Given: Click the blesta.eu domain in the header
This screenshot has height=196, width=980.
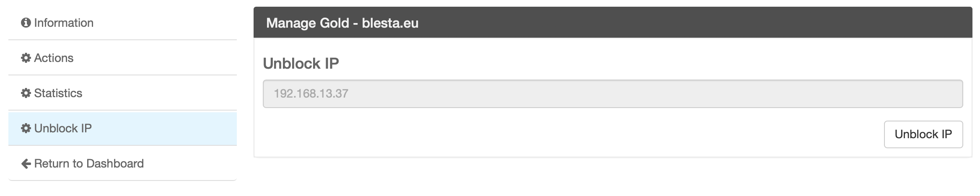Looking at the screenshot, I should (390, 23).
